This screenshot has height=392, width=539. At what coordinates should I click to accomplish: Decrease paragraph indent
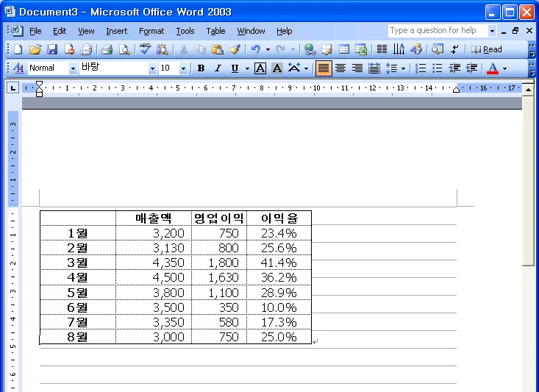pyautogui.click(x=454, y=68)
